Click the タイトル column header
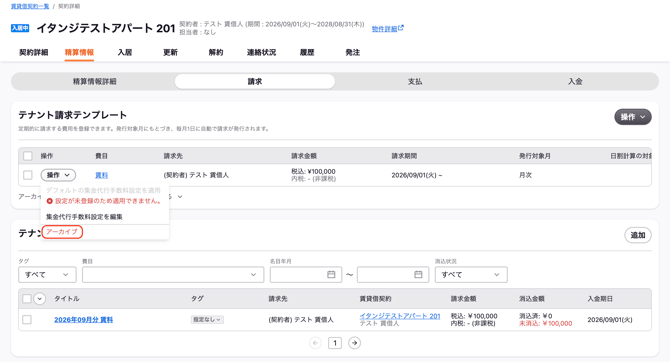Viewport: 670px width, 362px height. (67, 298)
